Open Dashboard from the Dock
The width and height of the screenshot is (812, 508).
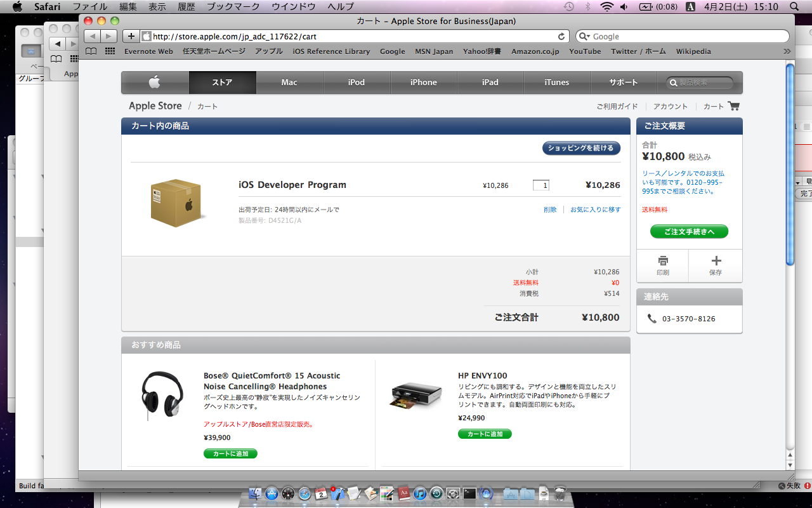(x=289, y=493)
